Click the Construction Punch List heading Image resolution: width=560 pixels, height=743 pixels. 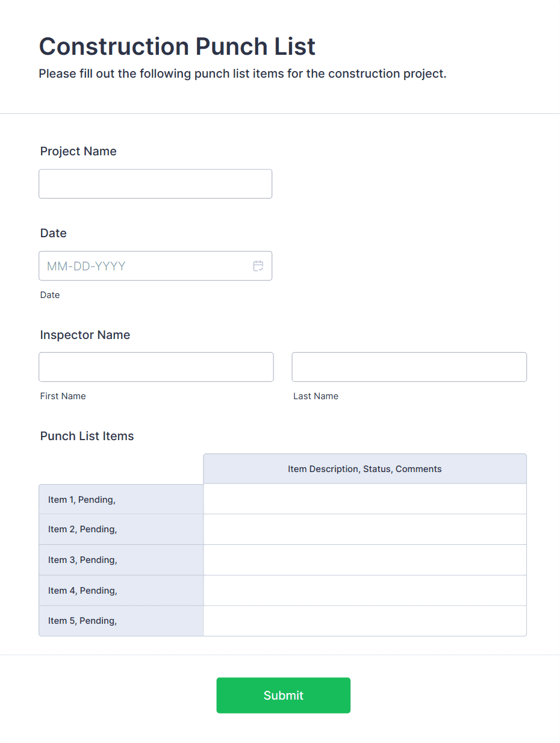[x=177, y=46]
